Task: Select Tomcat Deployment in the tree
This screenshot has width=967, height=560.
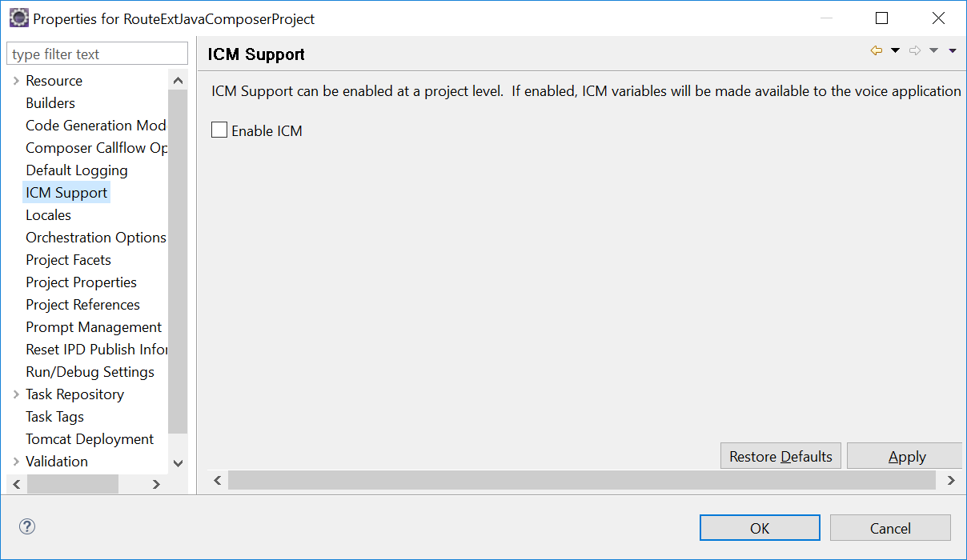Action: pos(90,439)
